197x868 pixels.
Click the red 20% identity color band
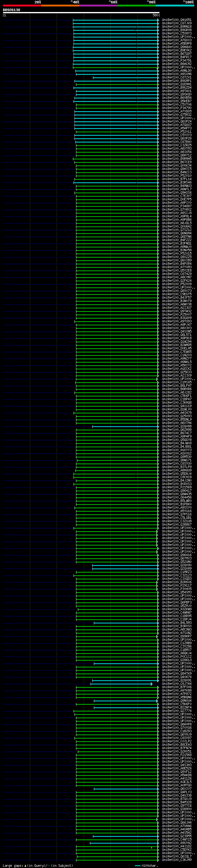(x=22, y=6)
